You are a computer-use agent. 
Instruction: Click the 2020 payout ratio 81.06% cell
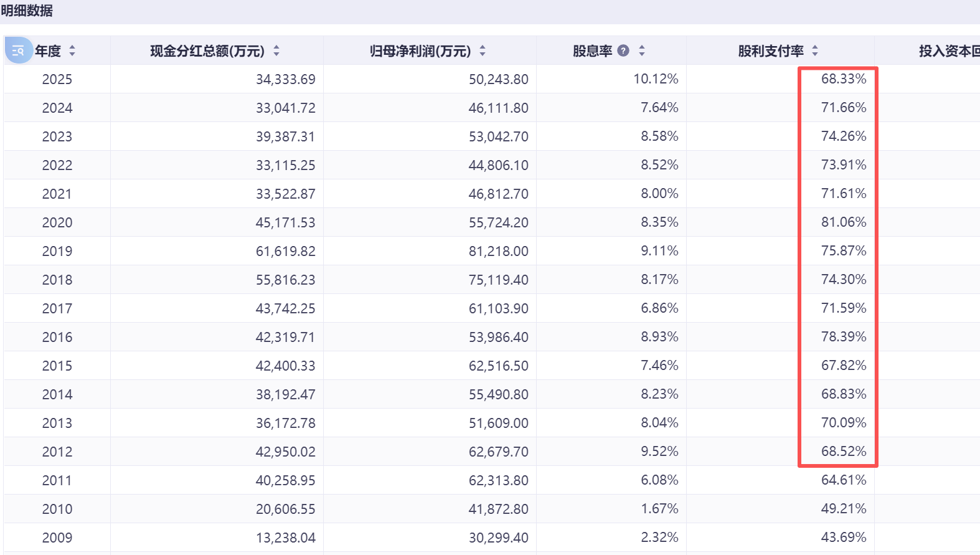[844, 222]
